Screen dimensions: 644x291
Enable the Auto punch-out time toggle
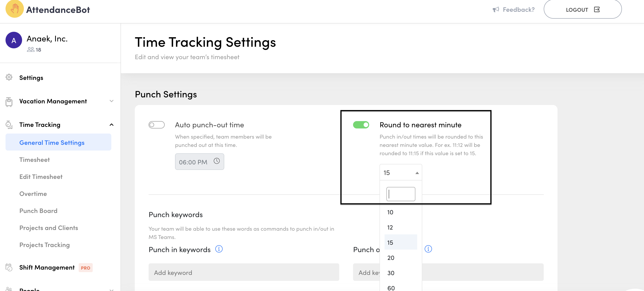(x=156, y=125)
